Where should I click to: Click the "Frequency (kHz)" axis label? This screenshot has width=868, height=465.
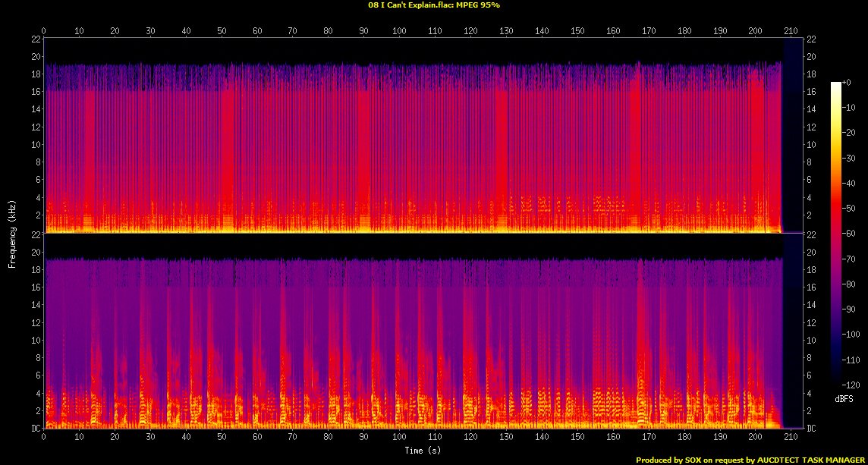point(12,232)
